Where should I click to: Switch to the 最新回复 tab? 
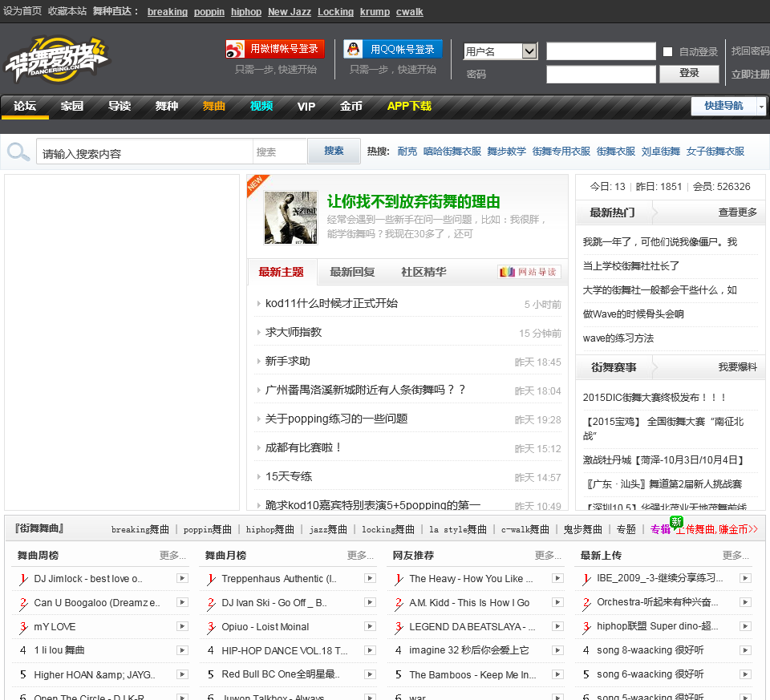coord(352,272)
